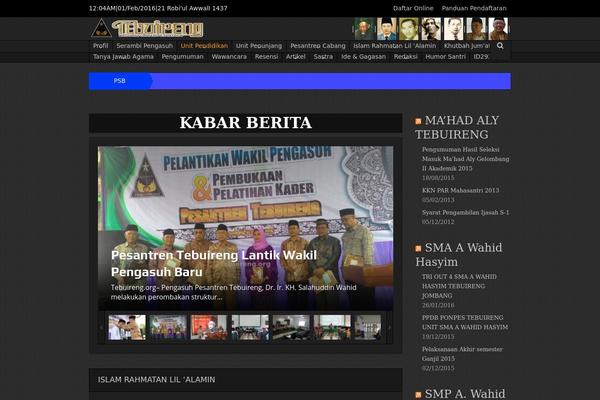Open KKN PAR Mahasantri 2013 post
The width and height of the screenshot is (600, 400).
pos(460,190)
